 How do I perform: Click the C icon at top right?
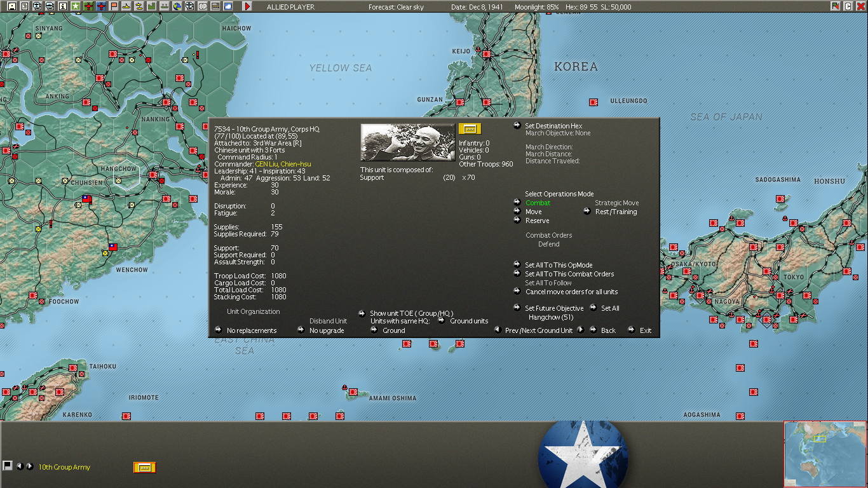(848, 6)
